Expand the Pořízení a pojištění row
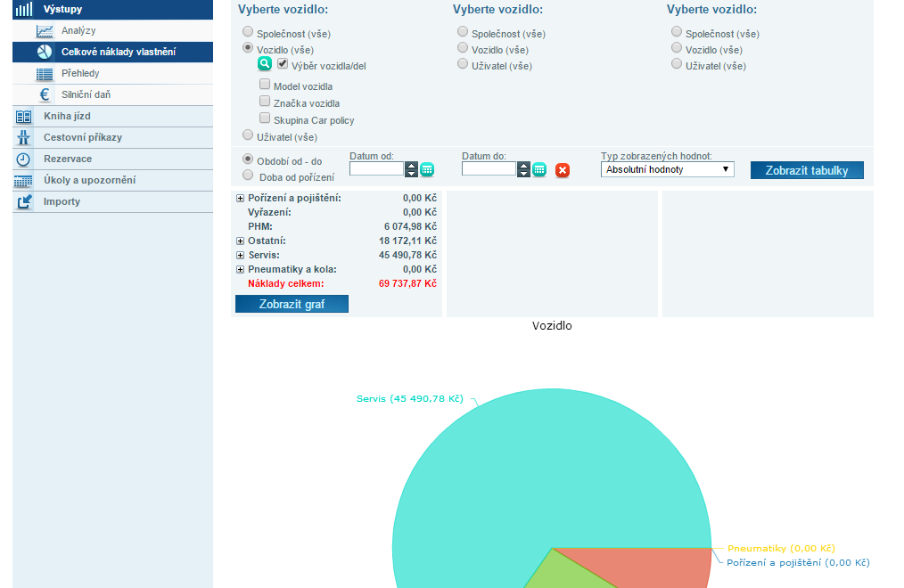 pos(240,198)
